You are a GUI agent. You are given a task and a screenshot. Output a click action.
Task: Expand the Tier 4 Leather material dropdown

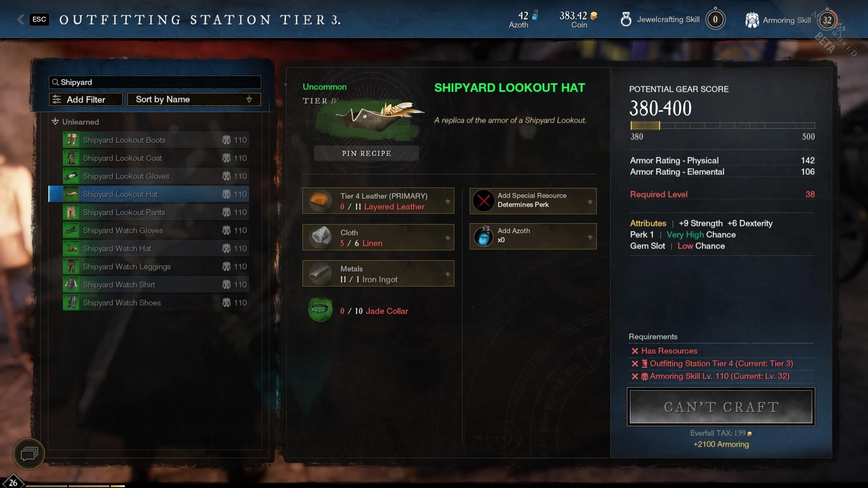(448, 202)
